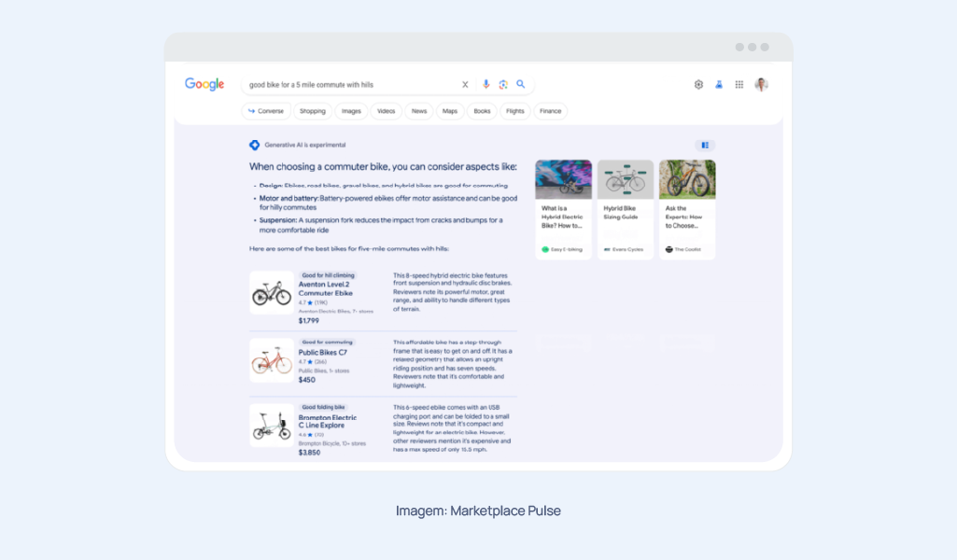Viewport: 957px width, 560px height.
Task: Click the $450 price
Action: (307, 380)
